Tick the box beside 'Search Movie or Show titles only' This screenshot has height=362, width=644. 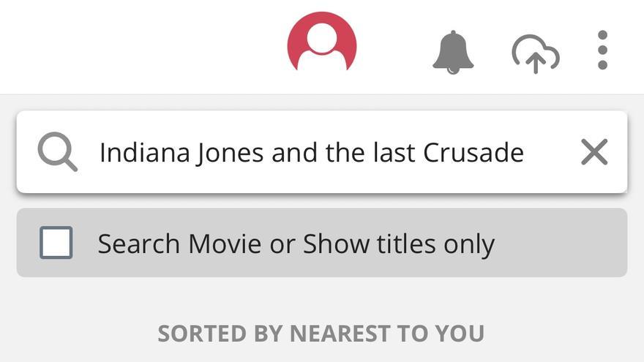[x=56, y=243]
